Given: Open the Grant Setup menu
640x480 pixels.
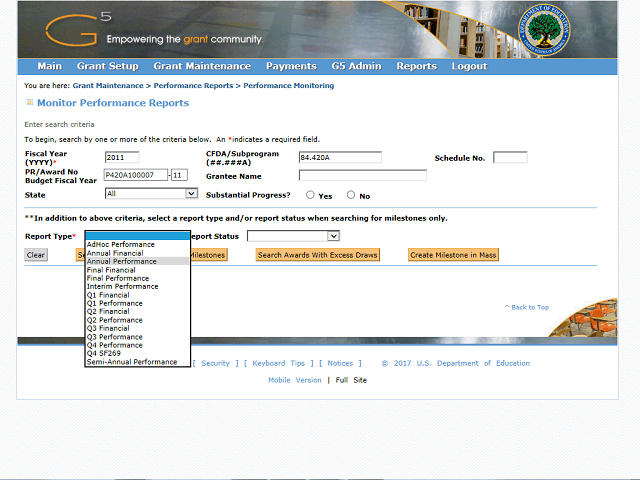Looking at the screenshot, I should [x=108, y=66].
